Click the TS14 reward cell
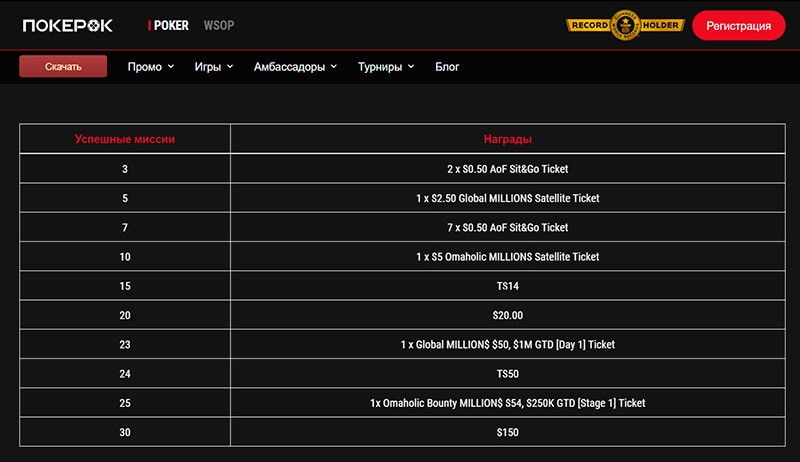 (x=507, y=286)
